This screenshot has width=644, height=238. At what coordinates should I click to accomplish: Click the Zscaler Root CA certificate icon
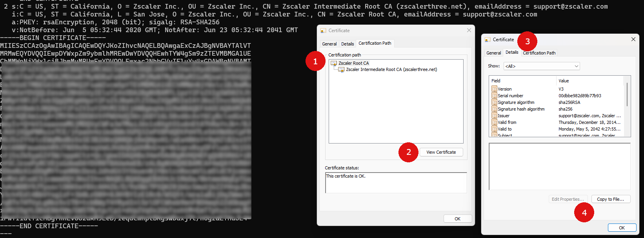334,63
